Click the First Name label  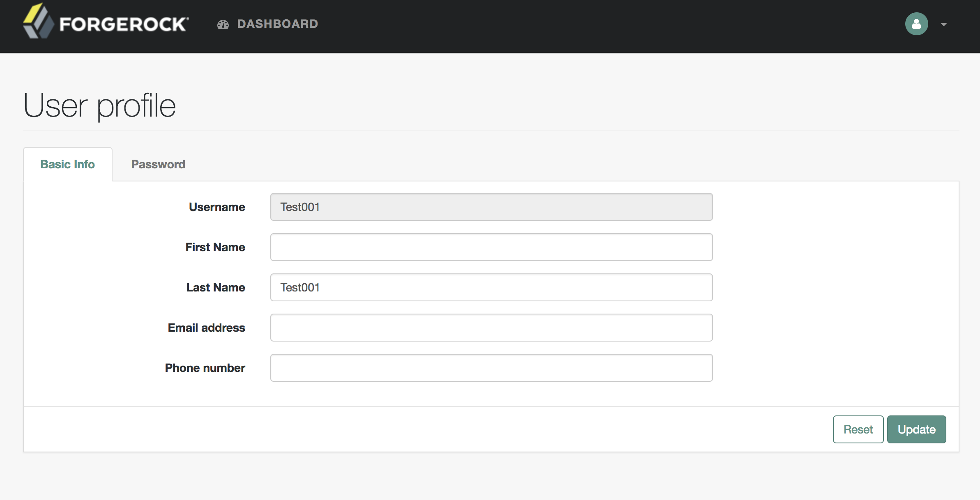point(215,247)
